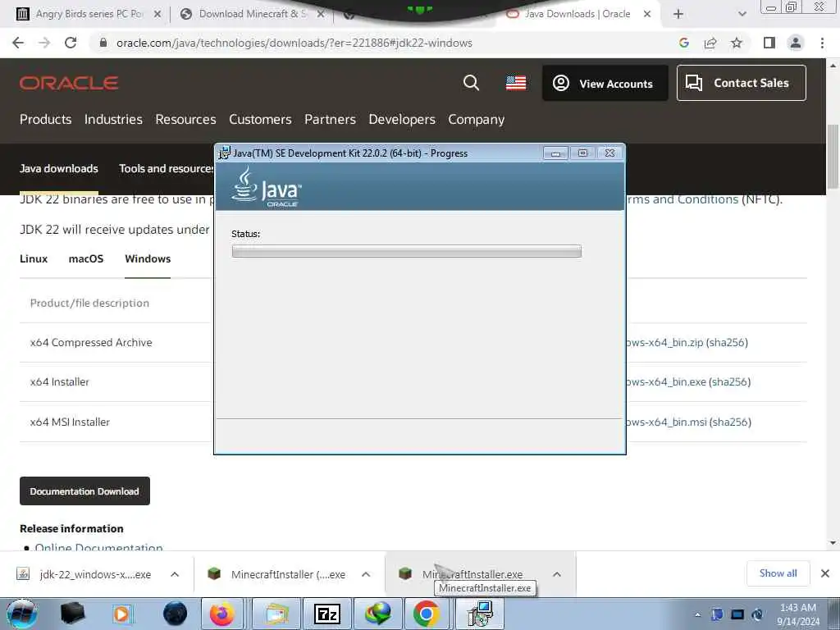Switch to the Linux tab

click(34, 258)
